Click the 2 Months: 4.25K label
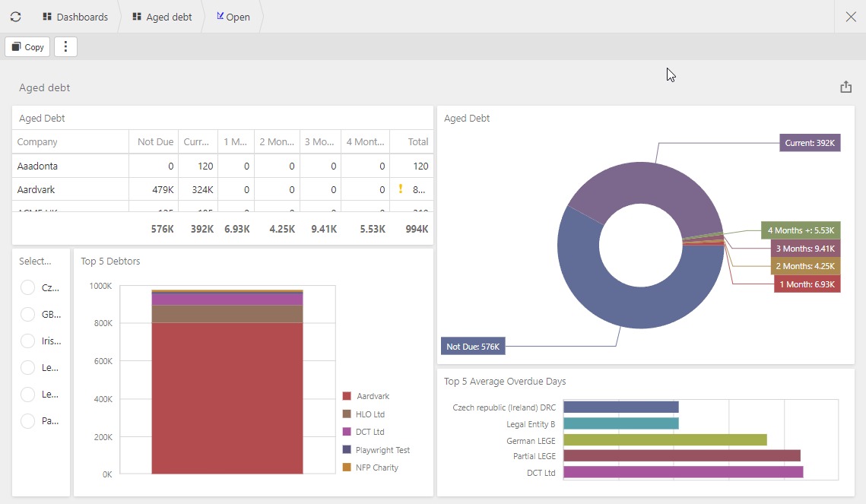 (805, 266)
